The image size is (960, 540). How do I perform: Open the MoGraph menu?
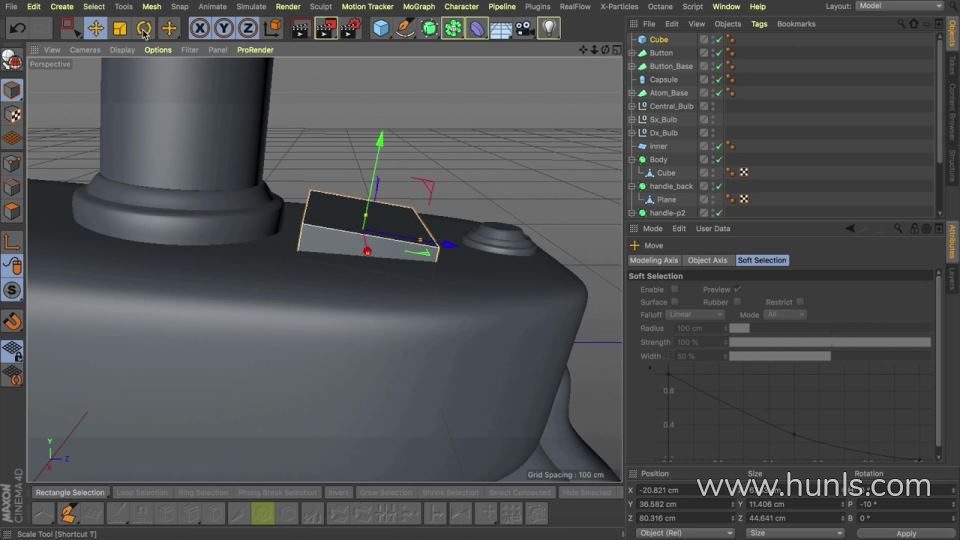pyautogui.click(x=419, y=7)
